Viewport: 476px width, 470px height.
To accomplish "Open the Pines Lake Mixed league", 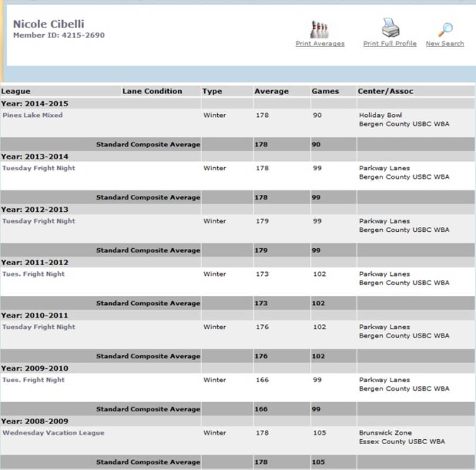I will 32,115.
